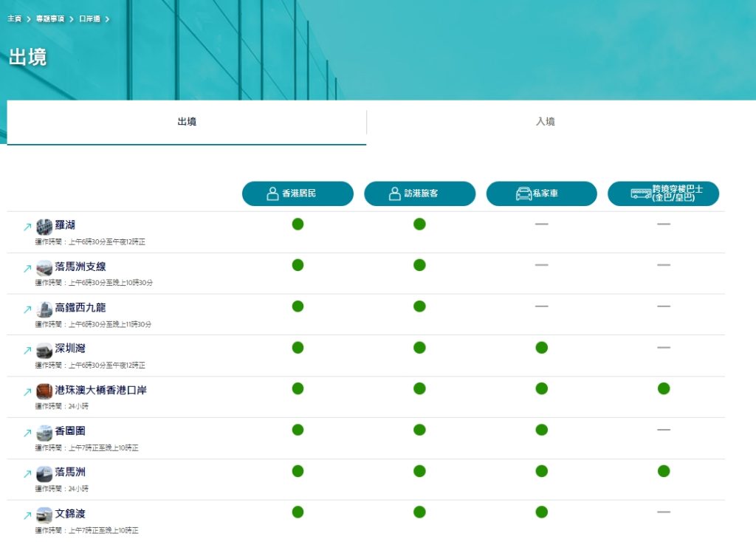The image size is (756, 542).
Task: Click the 高鐵西九龍 thumbnail image
Action: [44, 309]
